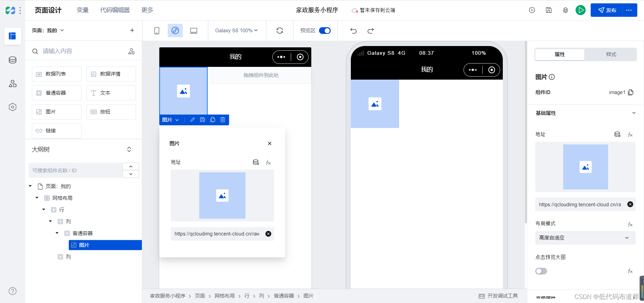Switch to the Style tab

(611, 54)
